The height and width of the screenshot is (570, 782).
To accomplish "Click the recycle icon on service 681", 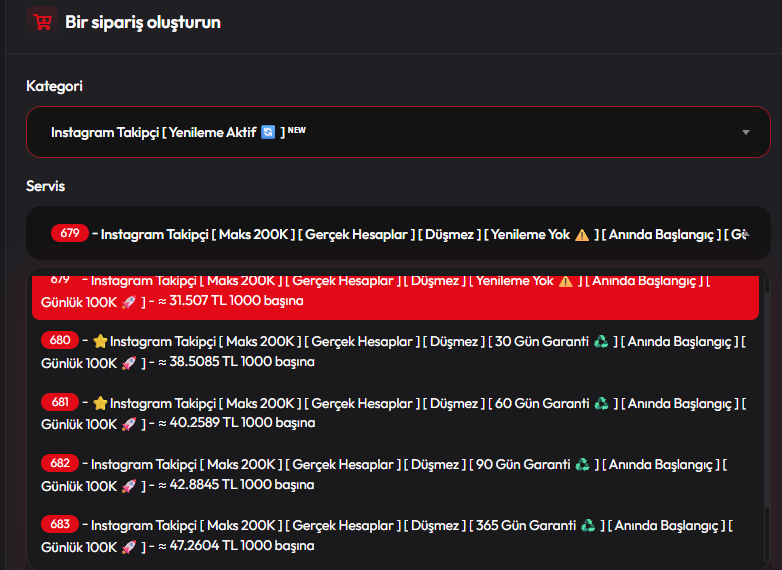I will click(x=601, y=403).
